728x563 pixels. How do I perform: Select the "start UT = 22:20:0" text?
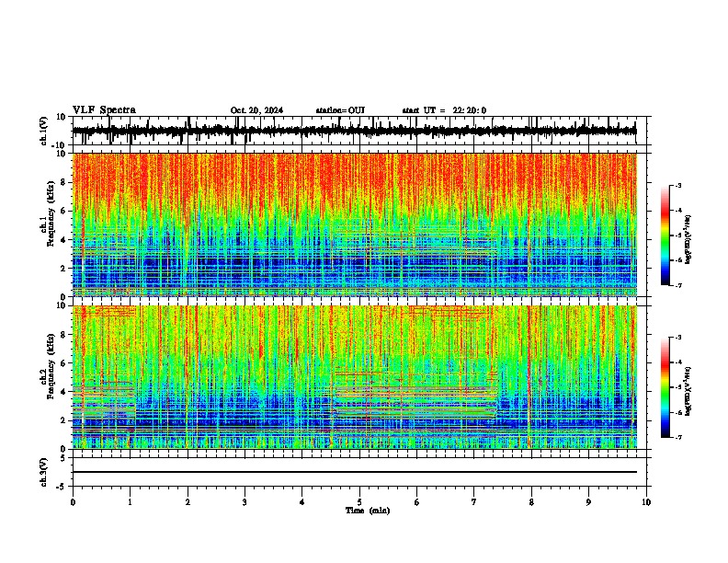444,110
